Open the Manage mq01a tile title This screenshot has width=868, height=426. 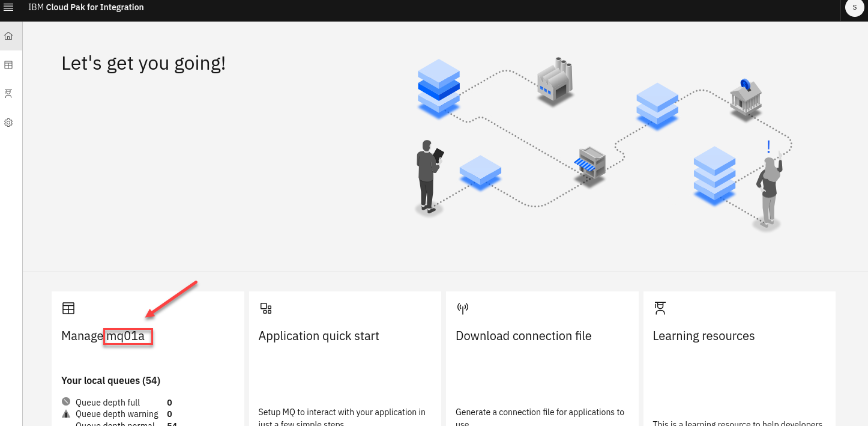(103, 336)
